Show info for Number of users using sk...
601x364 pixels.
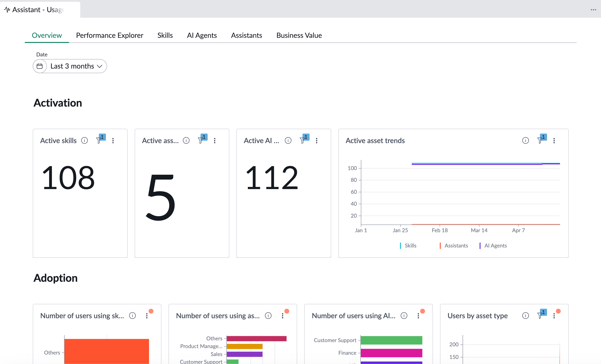tap(132, 316)
